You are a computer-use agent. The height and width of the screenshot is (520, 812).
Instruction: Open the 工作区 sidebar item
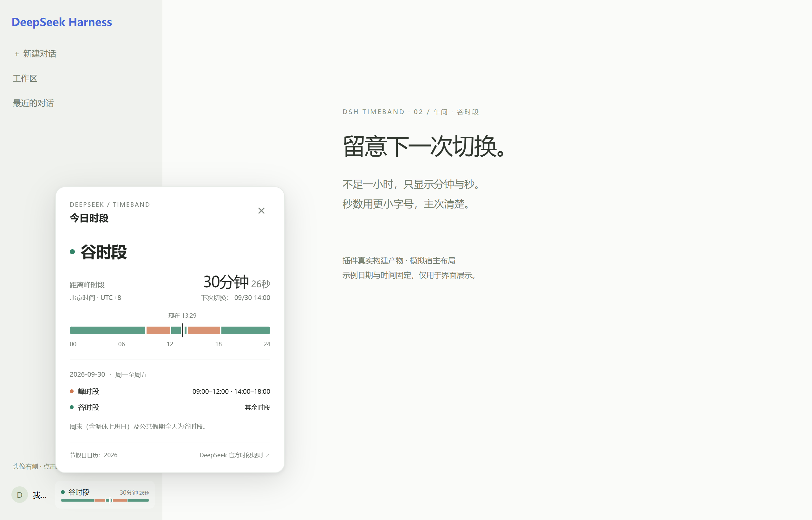25,78
